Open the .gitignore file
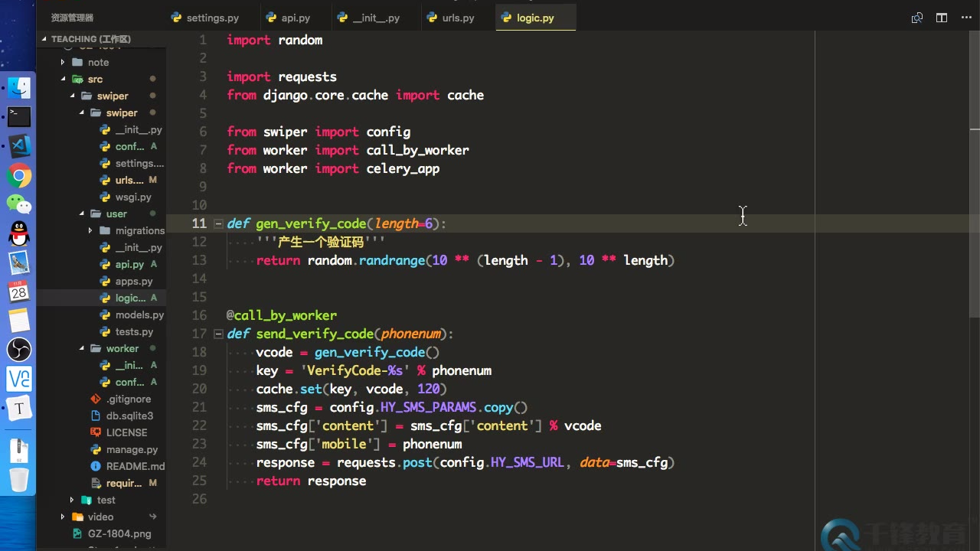Image resolution: width=980 pixels, height=551 pixels. pos(128,399)
